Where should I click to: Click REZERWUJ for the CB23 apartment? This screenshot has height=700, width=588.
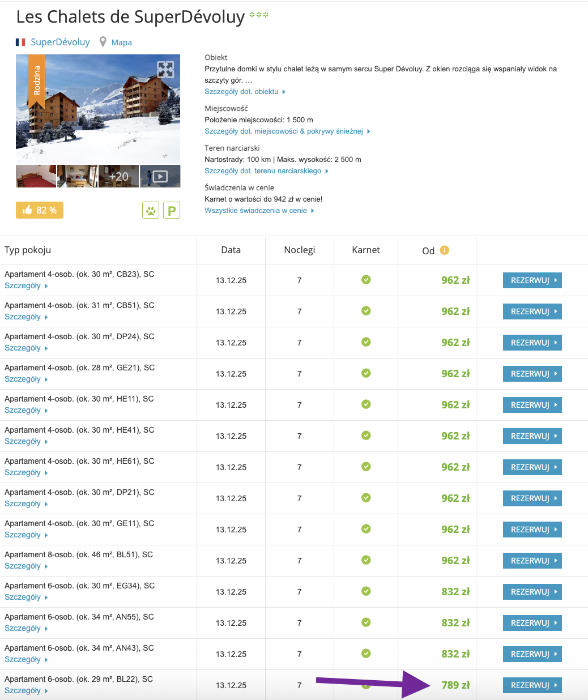pyautogui.click(x=532, y=280)
